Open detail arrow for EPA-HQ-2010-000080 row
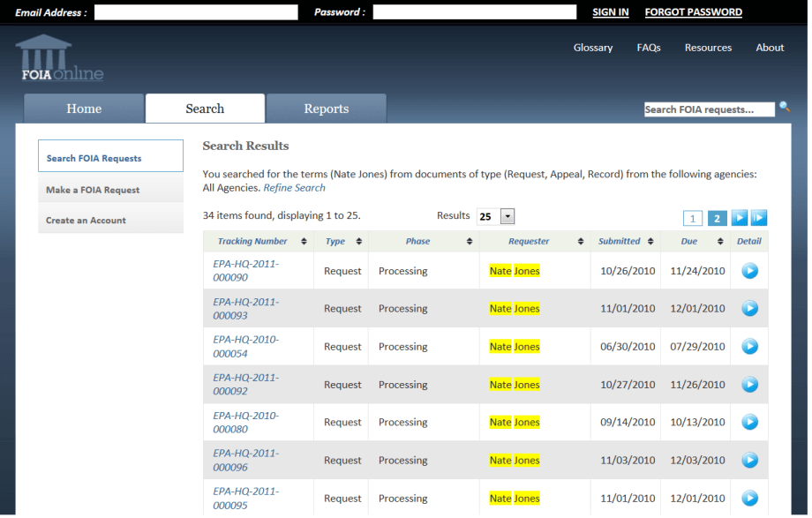Image resolution: width=812 pixels, height=518 pixels. [x=749, y=423]
